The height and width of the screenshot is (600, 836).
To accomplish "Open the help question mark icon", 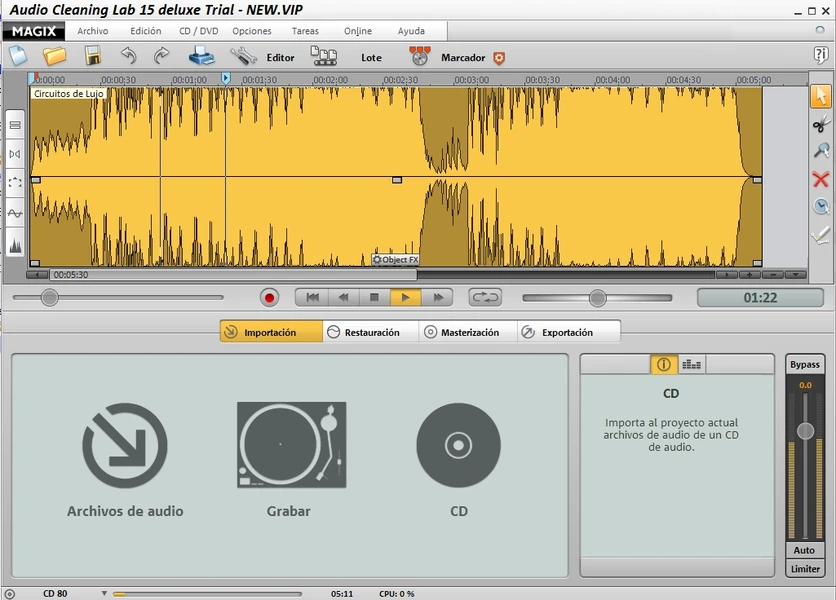I will point(821,54).
